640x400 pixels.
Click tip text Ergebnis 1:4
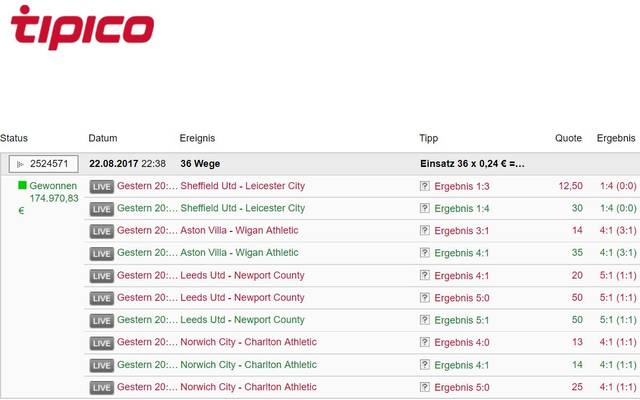click(x=462, y=209)
